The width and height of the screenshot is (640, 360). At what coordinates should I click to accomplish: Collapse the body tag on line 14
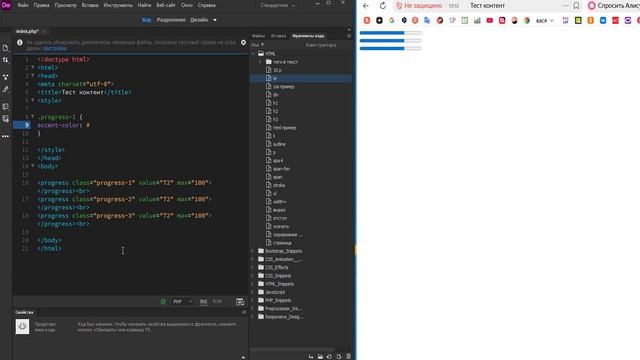coord(33,166)
